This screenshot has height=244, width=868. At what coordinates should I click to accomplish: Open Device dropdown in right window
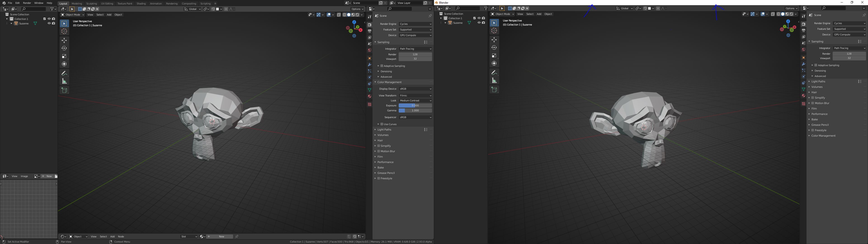click(849, 35)
